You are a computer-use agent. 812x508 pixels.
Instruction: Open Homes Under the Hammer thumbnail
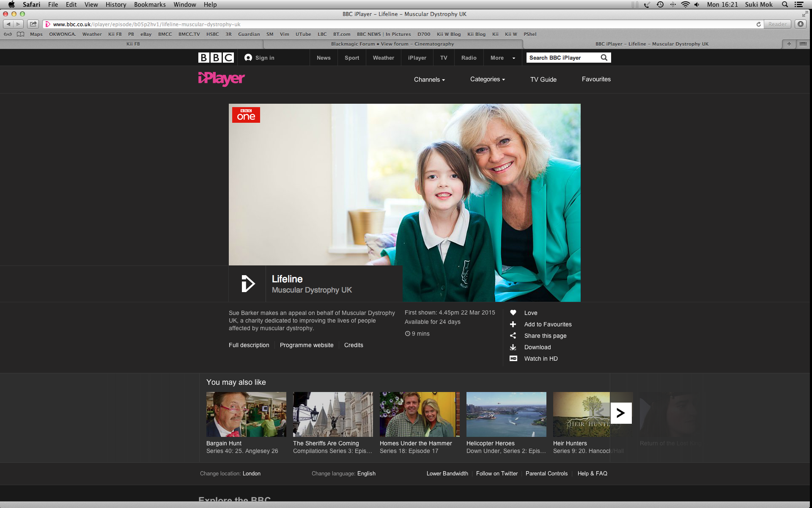point(420,414)
